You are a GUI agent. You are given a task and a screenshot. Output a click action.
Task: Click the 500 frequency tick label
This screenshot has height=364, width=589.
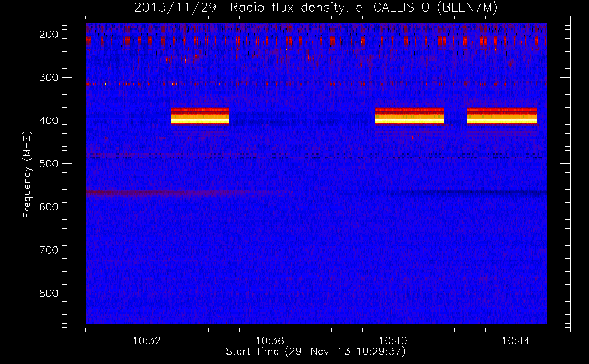pos(49,164)
